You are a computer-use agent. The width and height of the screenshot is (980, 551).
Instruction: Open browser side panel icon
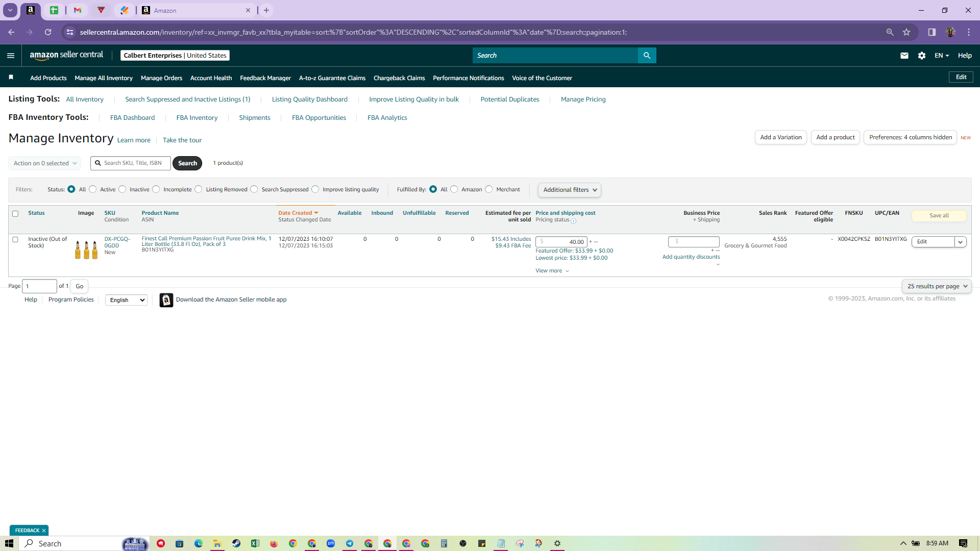[932, 32]
